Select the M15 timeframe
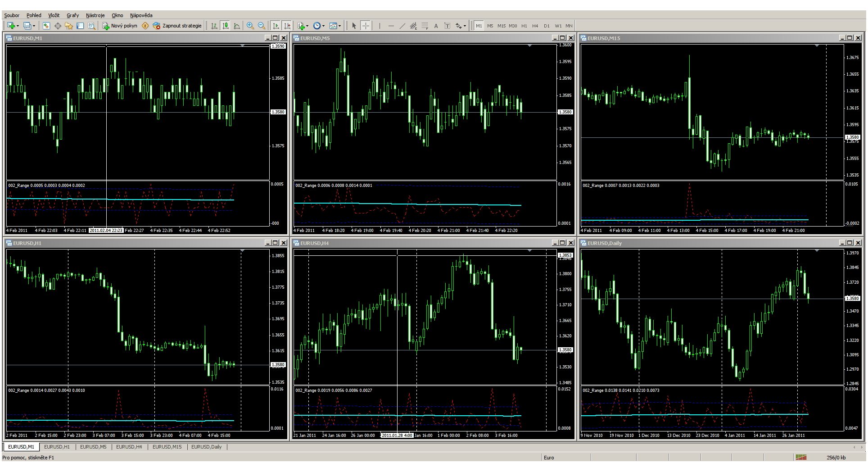 click(x=502, y=26)
